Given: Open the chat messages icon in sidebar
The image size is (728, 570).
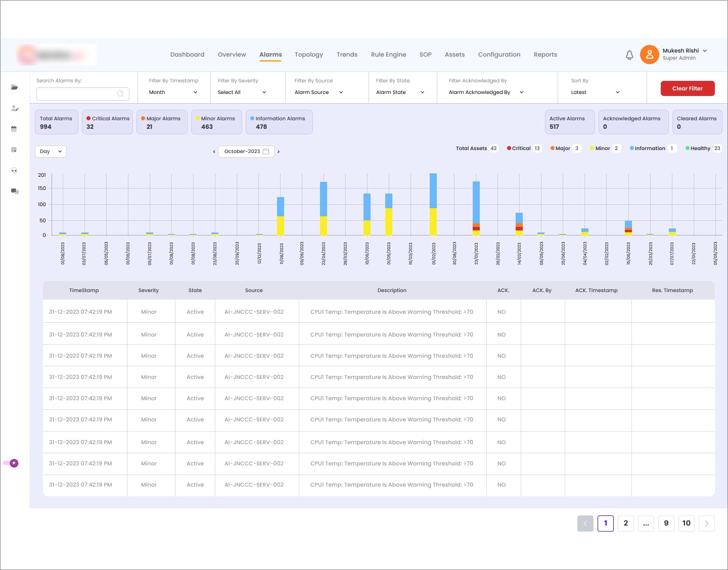Looking at the screenshot, I should coord(15,191).
